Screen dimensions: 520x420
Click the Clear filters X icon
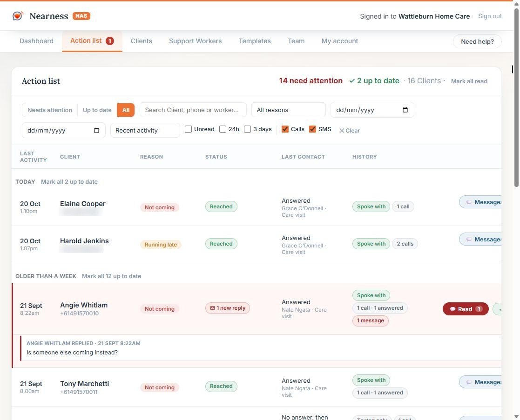(x=342, y=131)
